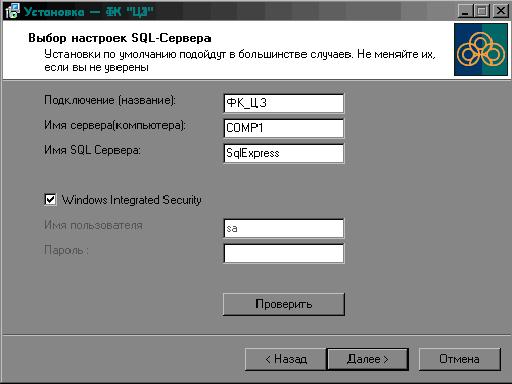This screenshot has height=384, width=512.
Task: Cancel setup with the Отмена button
Action: coord(460,359)
